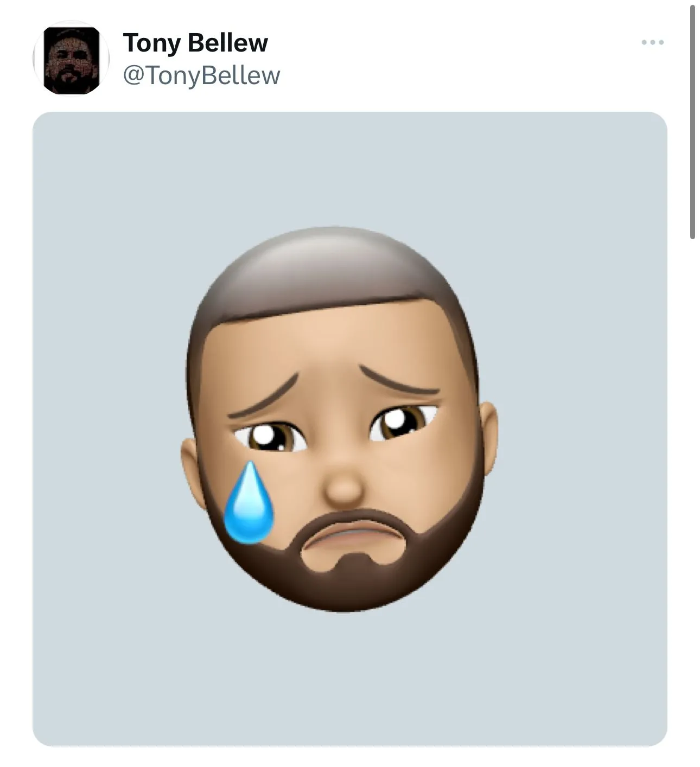Click the blue teardrop on the memoji
This screenshot has height=767, width=700.
(248, 506)
